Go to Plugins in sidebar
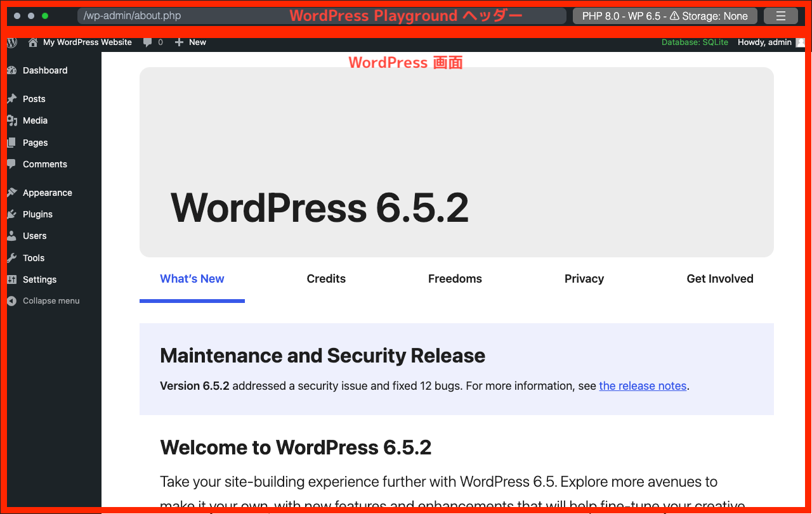The height and width of the screenshot is (514, 812). [x=38, y=214]
